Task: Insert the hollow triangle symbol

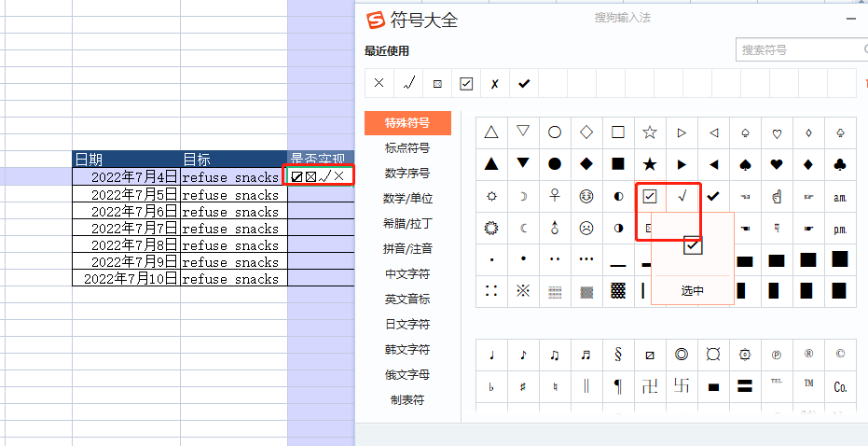Action: (x=491, y=132)
